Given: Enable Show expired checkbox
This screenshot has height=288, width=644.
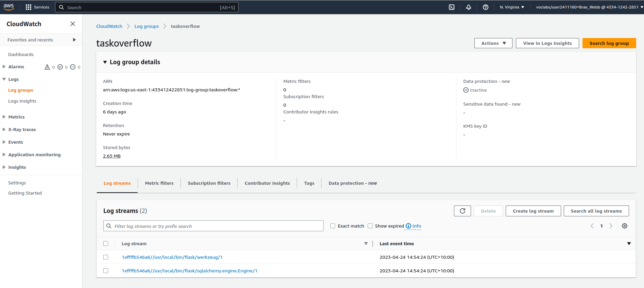Looking at the screenshot, I should tap(370, 226).
